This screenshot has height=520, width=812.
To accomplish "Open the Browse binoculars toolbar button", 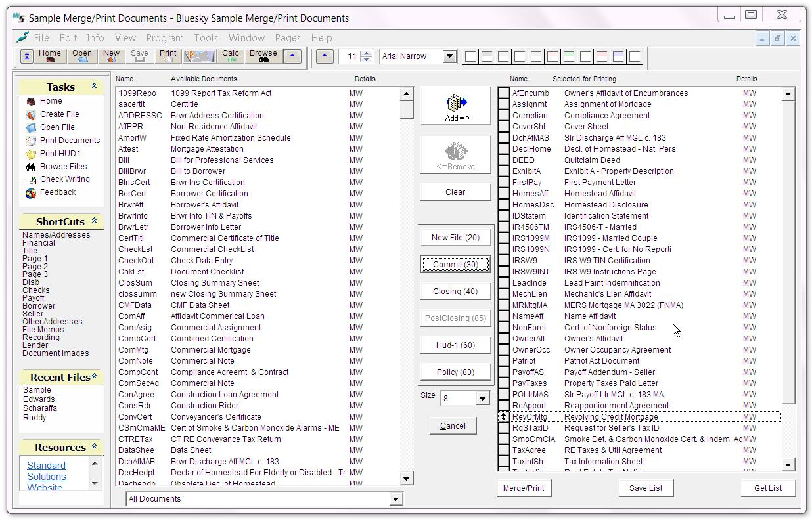I will click(x=263, y=56).
